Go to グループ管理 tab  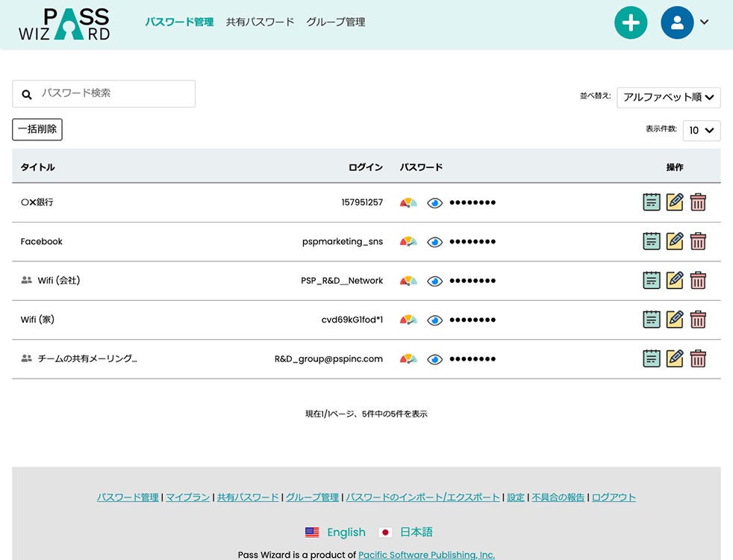335,22
